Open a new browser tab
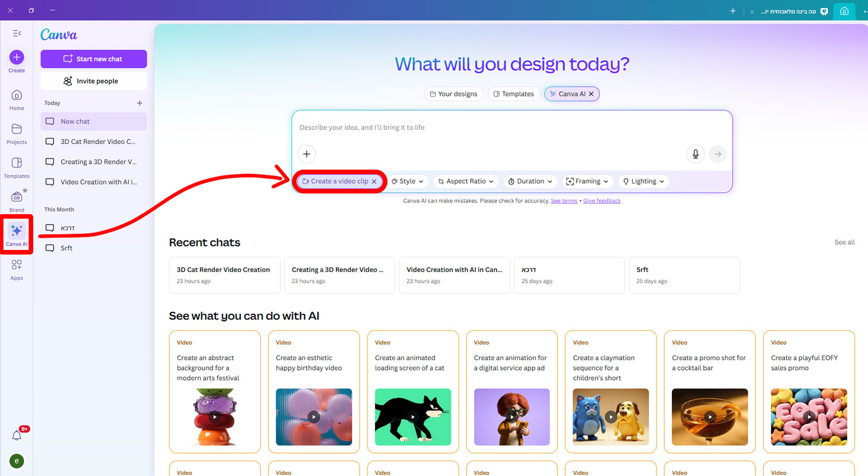 click(733, 11)
